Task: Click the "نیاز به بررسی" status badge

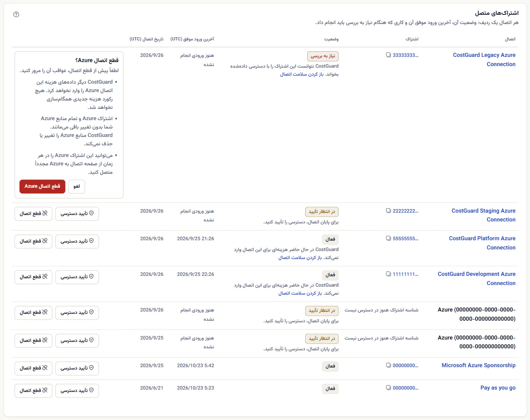Action: [x=323, y=56]
